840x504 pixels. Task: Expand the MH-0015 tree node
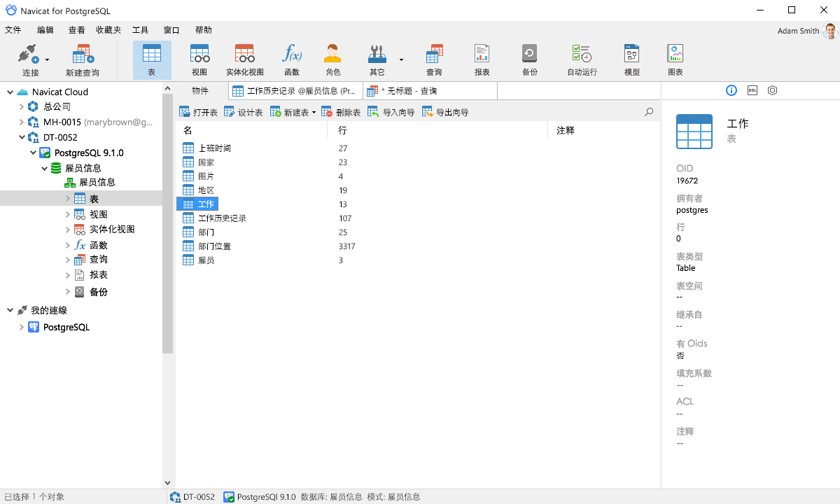(x=22, y=122)
